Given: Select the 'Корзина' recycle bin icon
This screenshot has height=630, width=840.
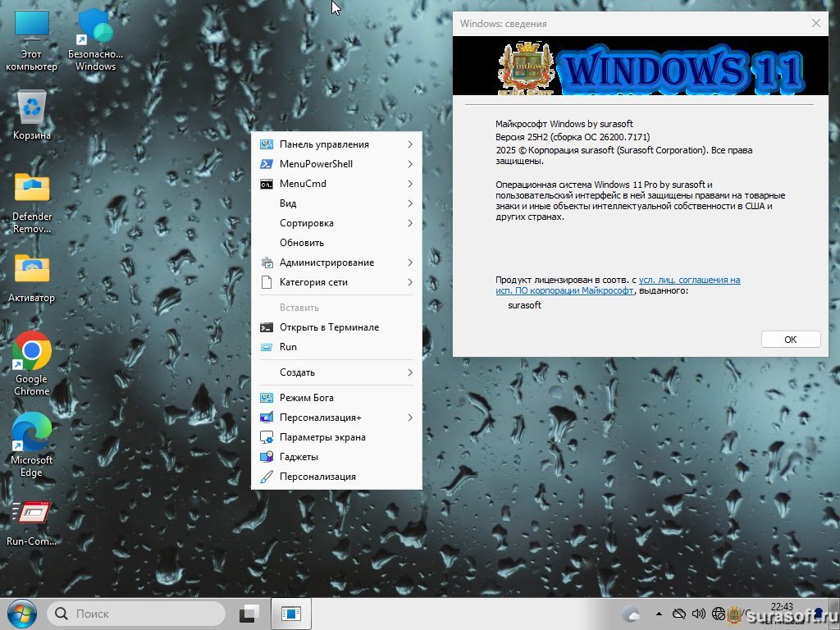Looking at the screenshot, I should pos(32,115).
